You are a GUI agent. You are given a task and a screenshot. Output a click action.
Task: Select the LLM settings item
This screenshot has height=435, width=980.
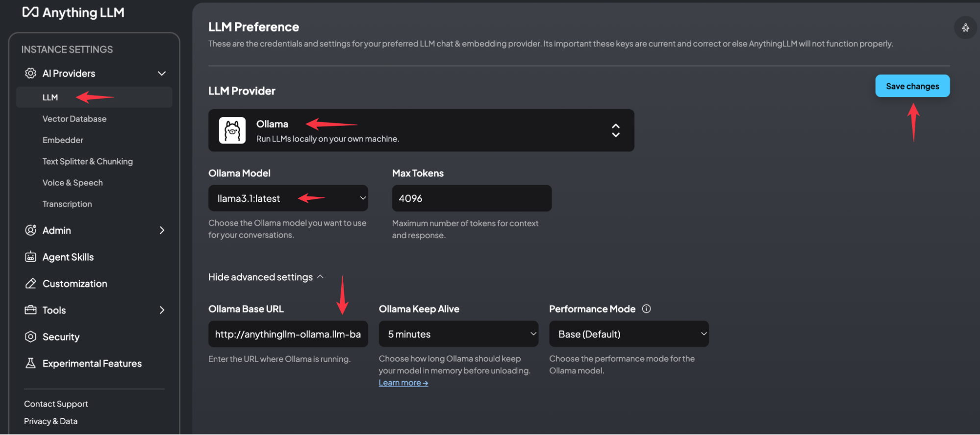(x=94, y=97)
